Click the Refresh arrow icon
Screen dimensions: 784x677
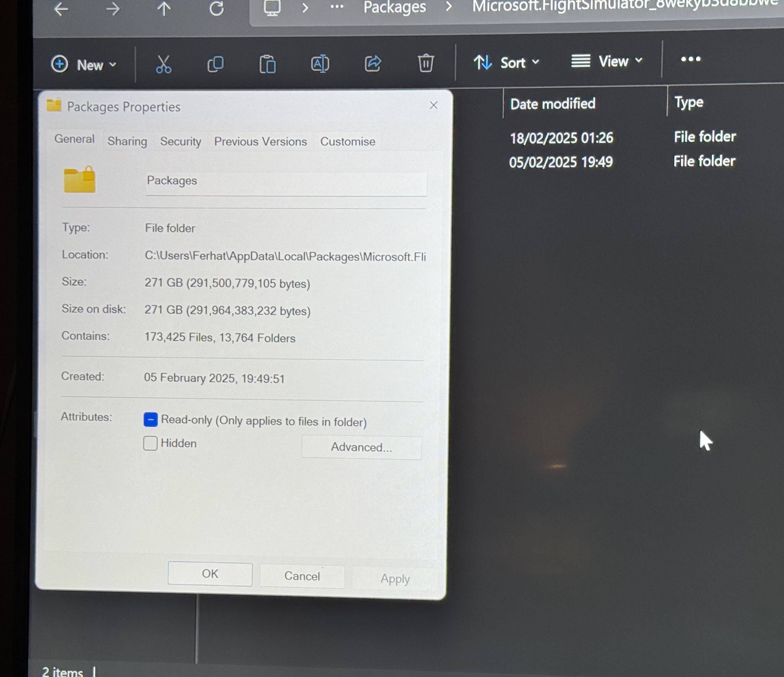pyautogui.click(x=216, y=8)
